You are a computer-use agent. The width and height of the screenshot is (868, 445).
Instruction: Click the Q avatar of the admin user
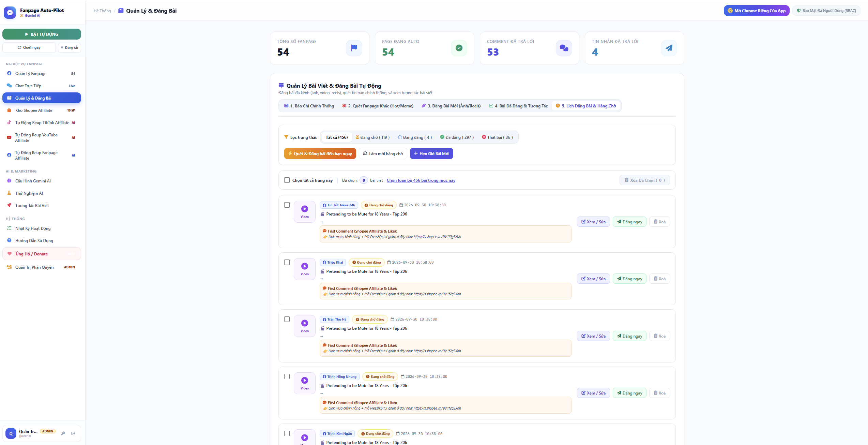click(11, 433)
